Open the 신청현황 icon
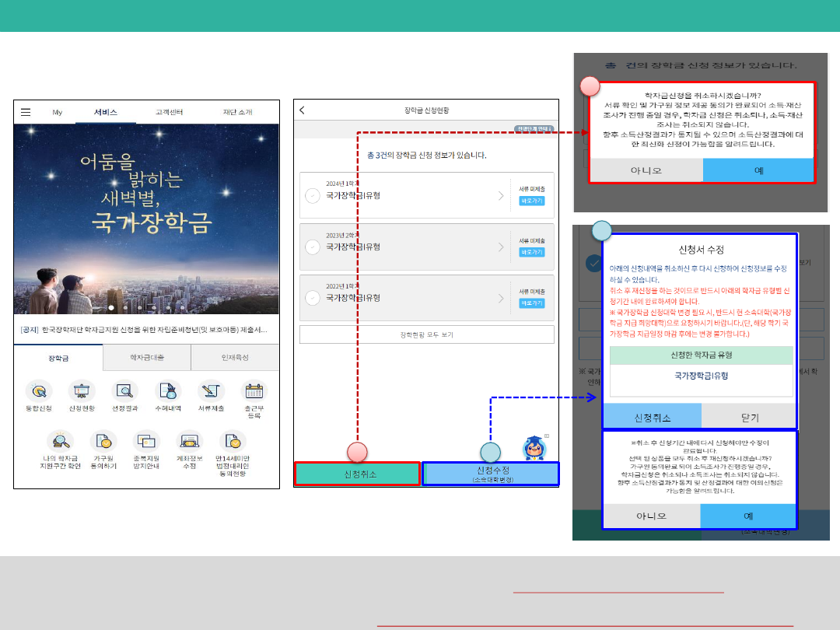 pos(82,390)
